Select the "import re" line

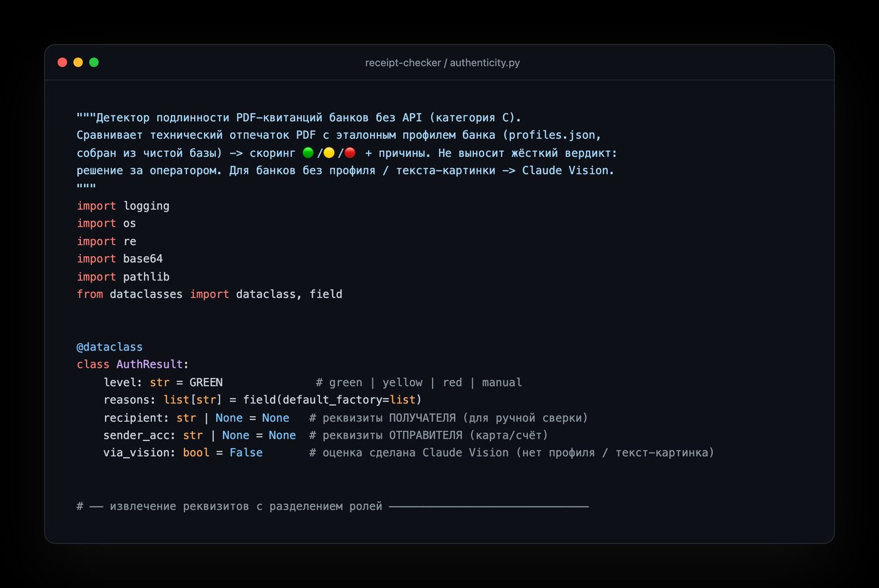pos(106,242)
